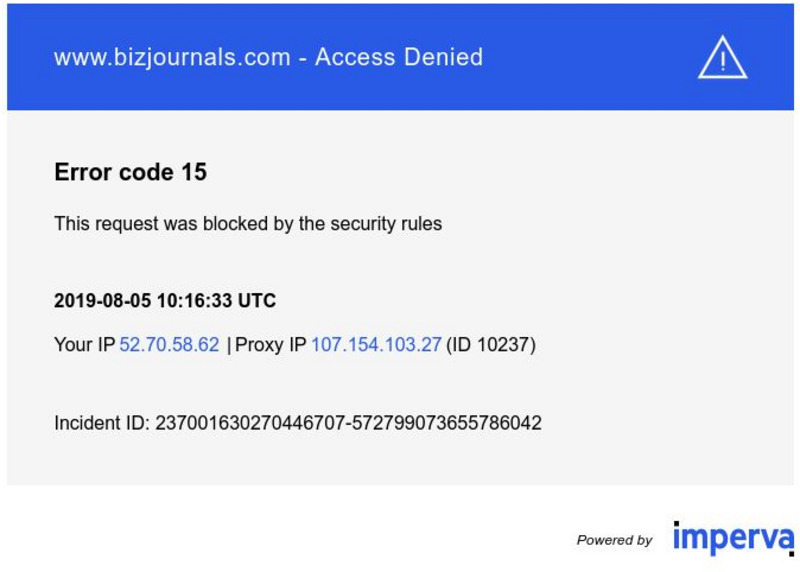Click the vertical bar separator between IPs
The height and width of the screenshot is (572, 800).
229,345
